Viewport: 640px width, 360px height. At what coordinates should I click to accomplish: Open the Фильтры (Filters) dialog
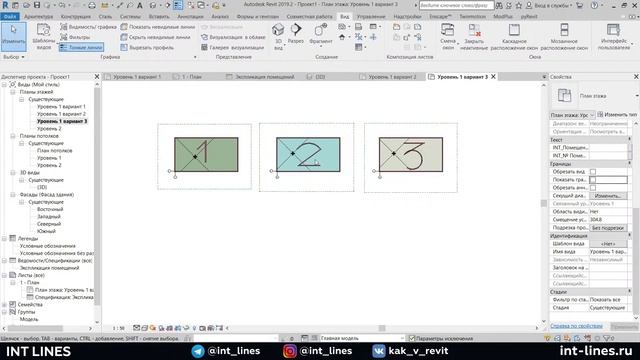(x=75, y=37)
